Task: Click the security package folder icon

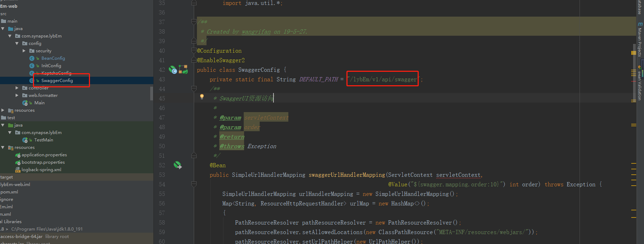Action: pos(32,51)
